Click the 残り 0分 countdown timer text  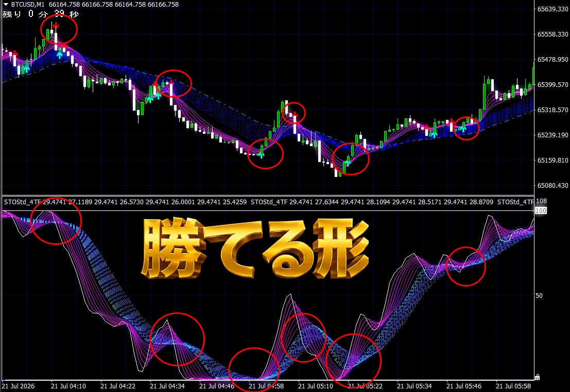(41, 14)
